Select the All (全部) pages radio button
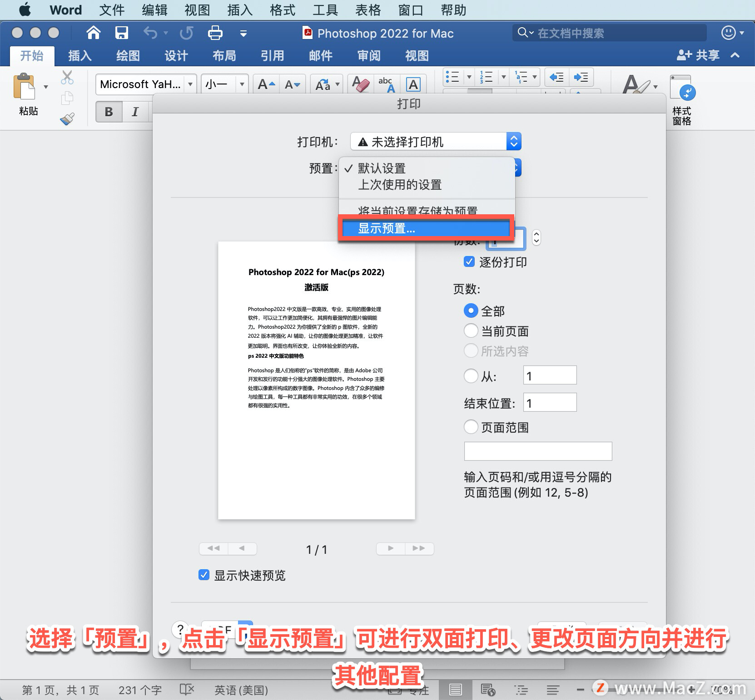This screenshot has width=755, height=700. click(x=471, y=311)
